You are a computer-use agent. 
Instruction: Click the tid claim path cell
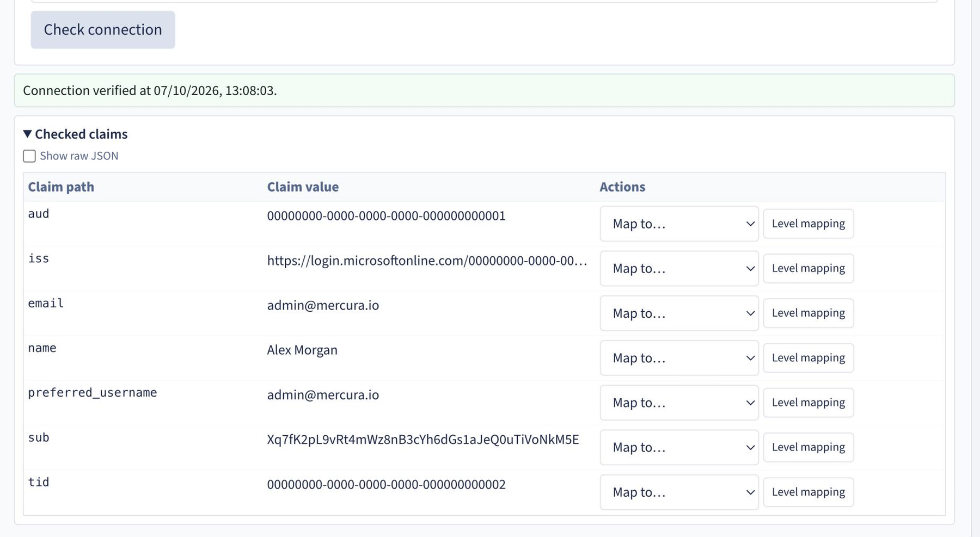(x=39, y=482)
